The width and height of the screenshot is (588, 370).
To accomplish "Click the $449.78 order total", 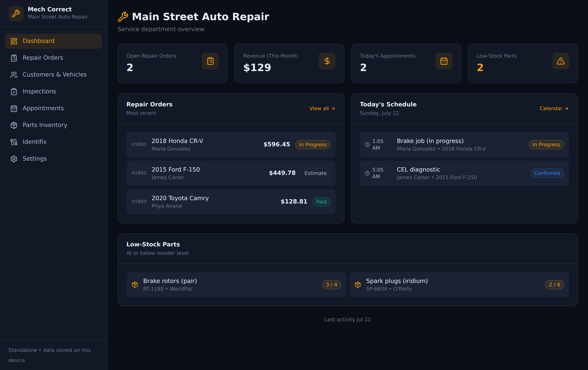I will pyautogui.click(x=282, y=173).
